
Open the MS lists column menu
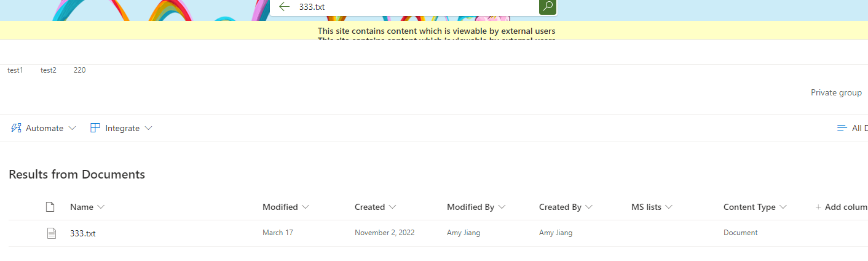coord(652,207)
